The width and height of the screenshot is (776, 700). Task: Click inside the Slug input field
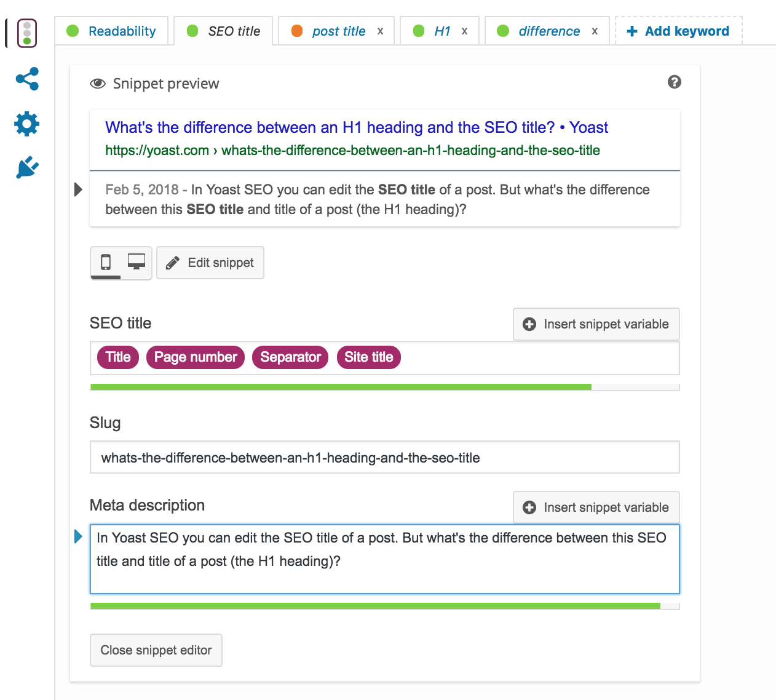click(385, 457)
